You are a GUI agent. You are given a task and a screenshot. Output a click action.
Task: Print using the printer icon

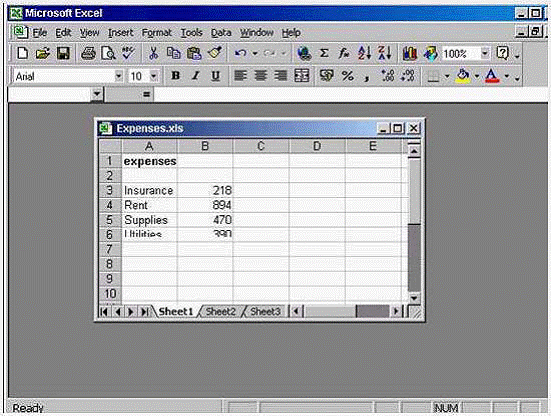[x=88, y=53]
